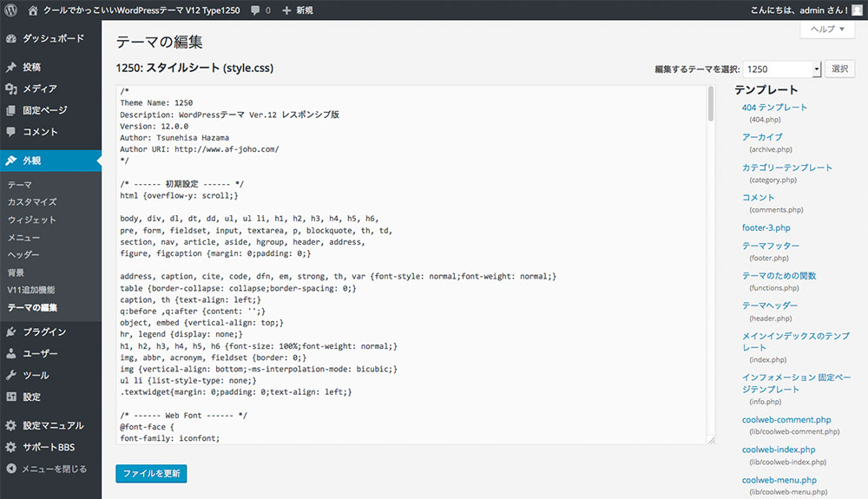Click the site title in admin bar
Screen dimensions: 868x499
pyautogui.click(x=141, y=10)
